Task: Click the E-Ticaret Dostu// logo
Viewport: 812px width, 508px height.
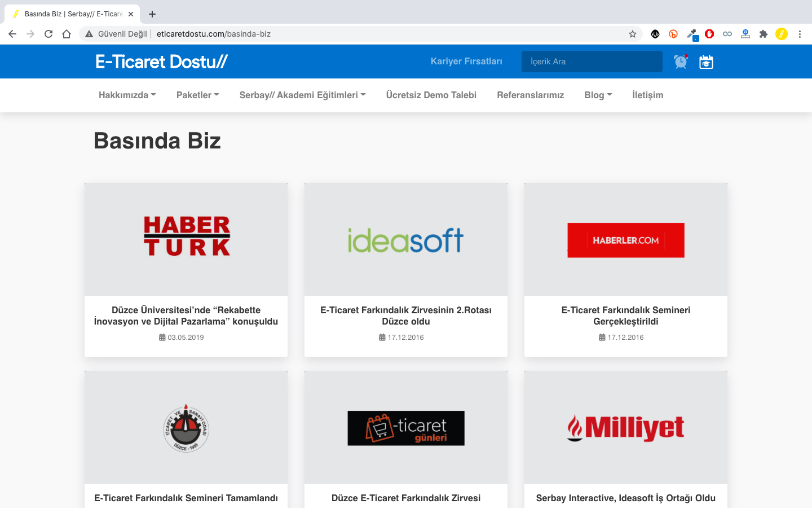Action: (162, 62)
